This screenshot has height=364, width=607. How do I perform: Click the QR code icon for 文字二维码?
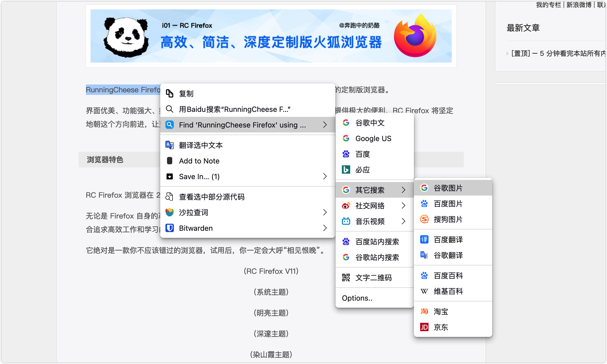346,278
